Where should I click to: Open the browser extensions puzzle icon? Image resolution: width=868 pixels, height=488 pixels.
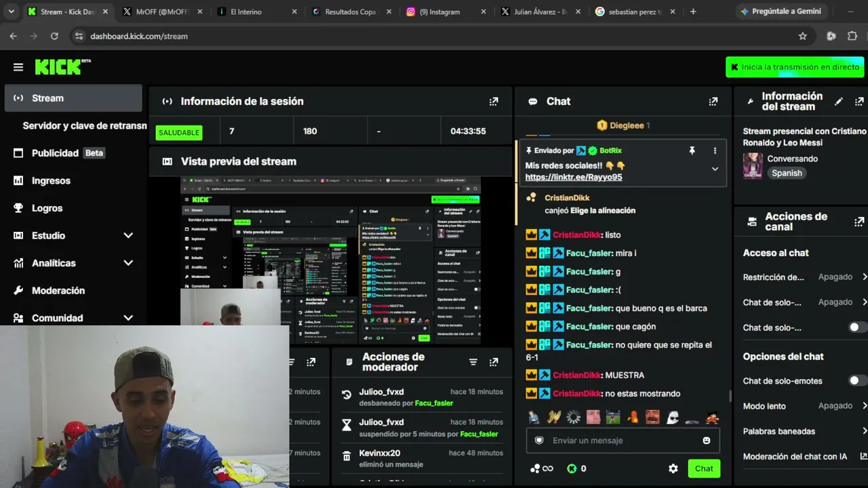[x=852, y=36]
